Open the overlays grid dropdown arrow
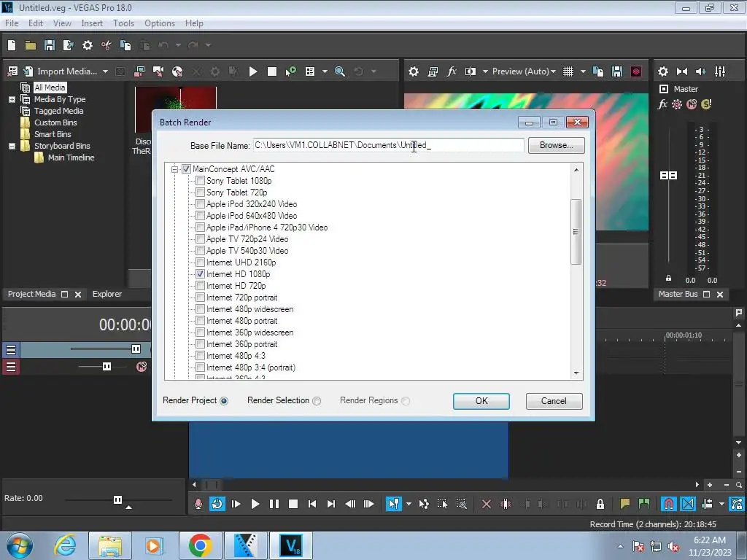The width and height of the screenshot is (747, 560). point(583,71)
